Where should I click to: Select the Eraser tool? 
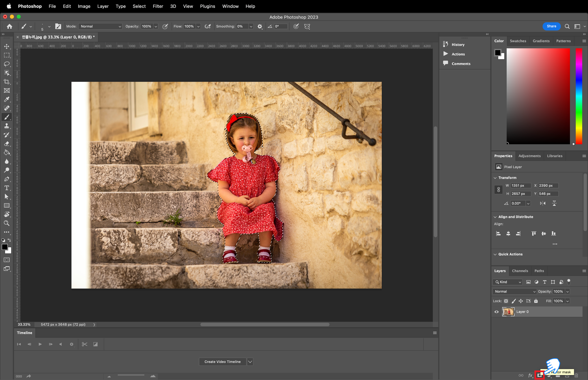[x=7, y=144]
